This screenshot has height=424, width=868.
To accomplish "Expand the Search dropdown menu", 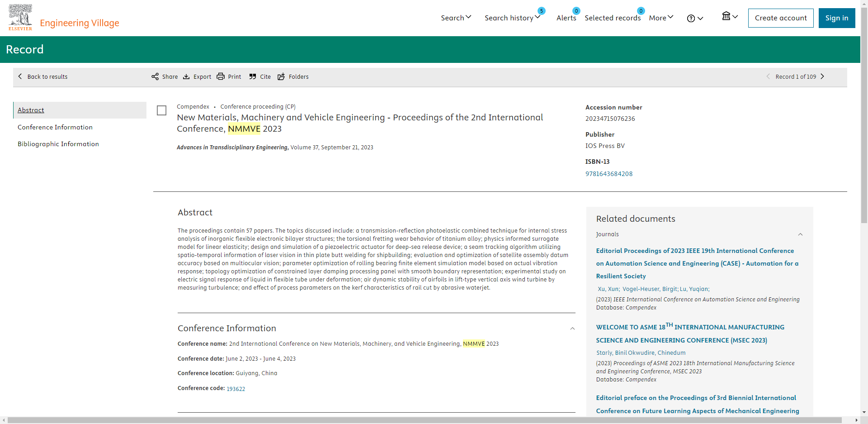I will pyautogui.click(x=456, y=18).
